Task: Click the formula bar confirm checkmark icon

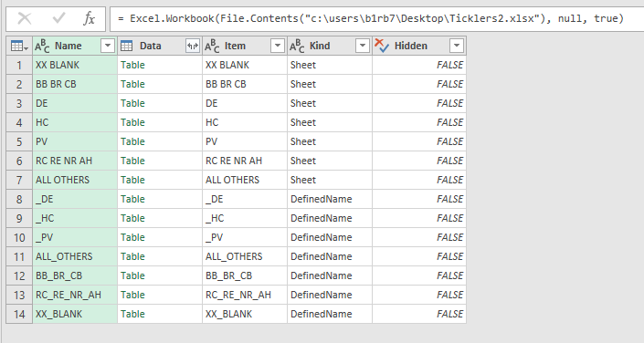Action: tap(58, 18)
